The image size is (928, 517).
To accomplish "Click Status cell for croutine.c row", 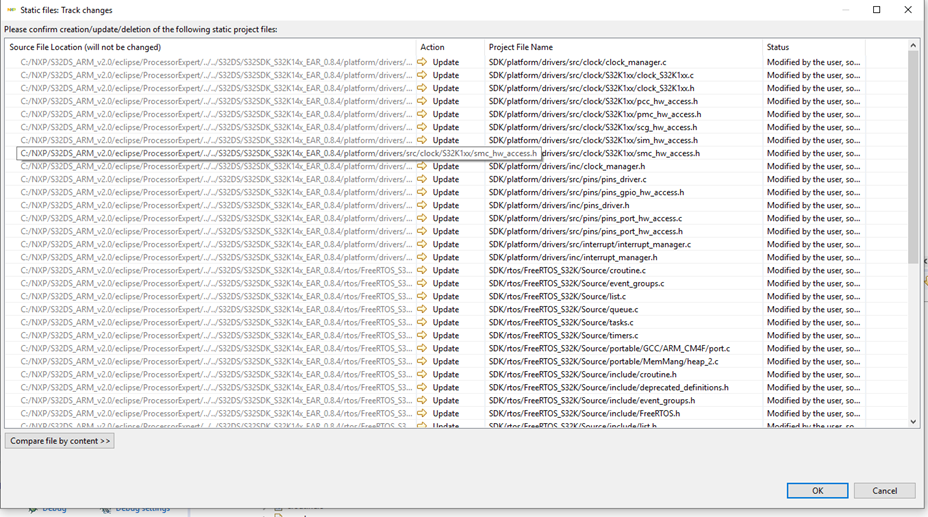I will 813,270.
